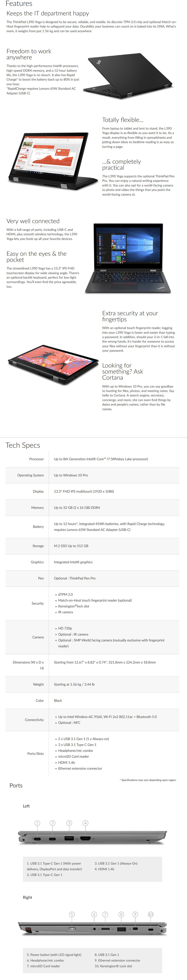Click the "Extra security at your fingertips" heading
187x980 pixels.
(x=130, y=316)
